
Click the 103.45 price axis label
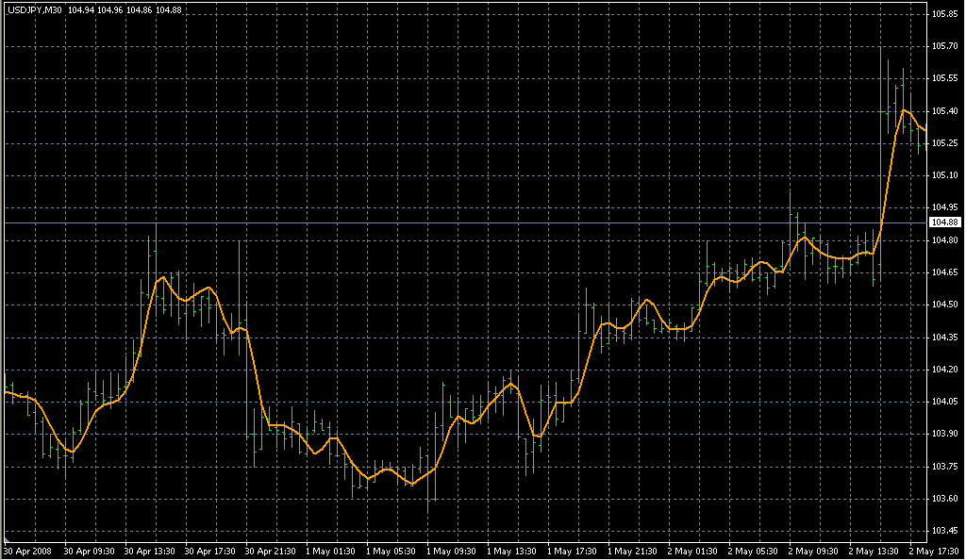(944, 530)
